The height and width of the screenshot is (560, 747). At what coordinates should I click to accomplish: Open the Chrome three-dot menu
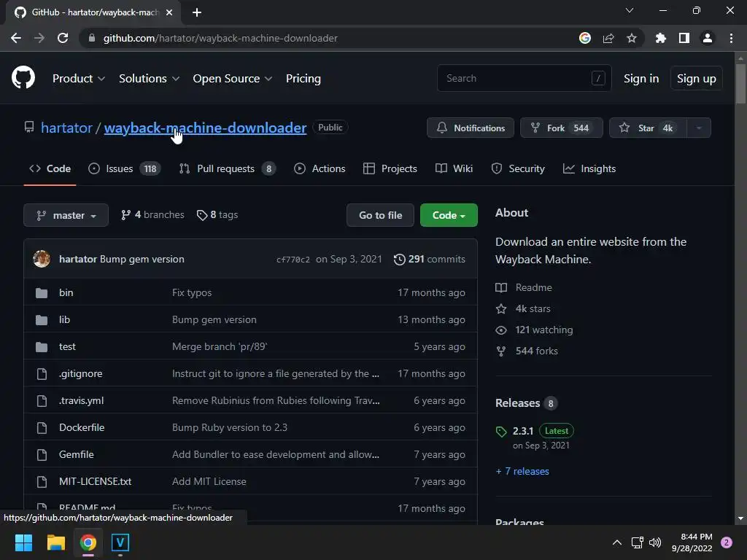click(731, 38)
